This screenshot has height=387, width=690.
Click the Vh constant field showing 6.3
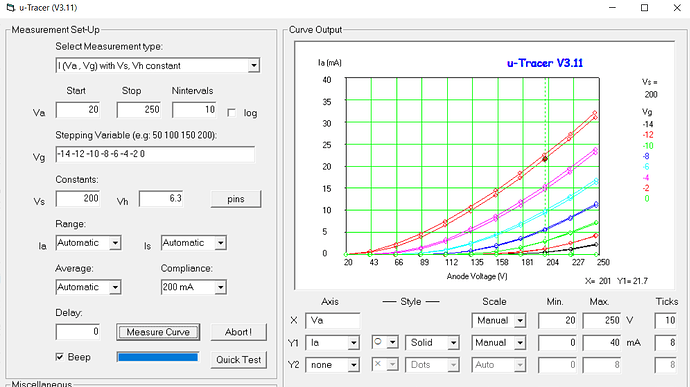coord(161,199)
